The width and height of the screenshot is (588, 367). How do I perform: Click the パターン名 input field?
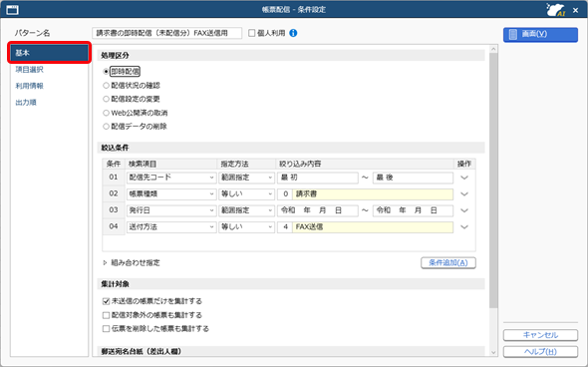166,33
